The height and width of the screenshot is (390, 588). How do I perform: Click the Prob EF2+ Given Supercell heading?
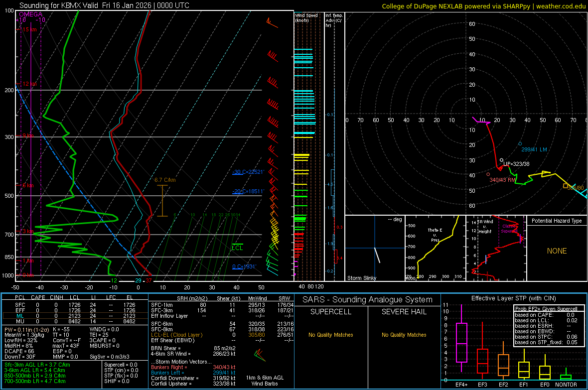[x=546, y=309]
